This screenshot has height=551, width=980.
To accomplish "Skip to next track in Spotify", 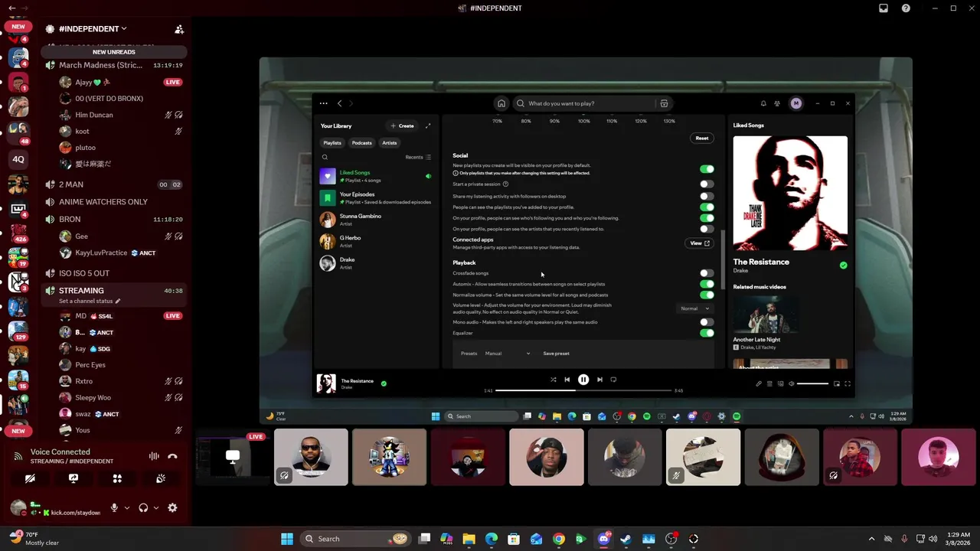I will pos(599,380).
